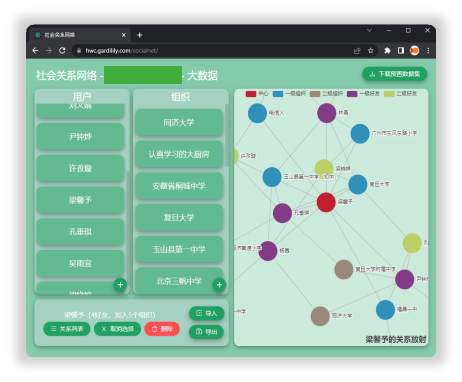Select the purple node 林霞 in the graph
The height and width of the screenshot is (382, 462).
pos(327,113)
